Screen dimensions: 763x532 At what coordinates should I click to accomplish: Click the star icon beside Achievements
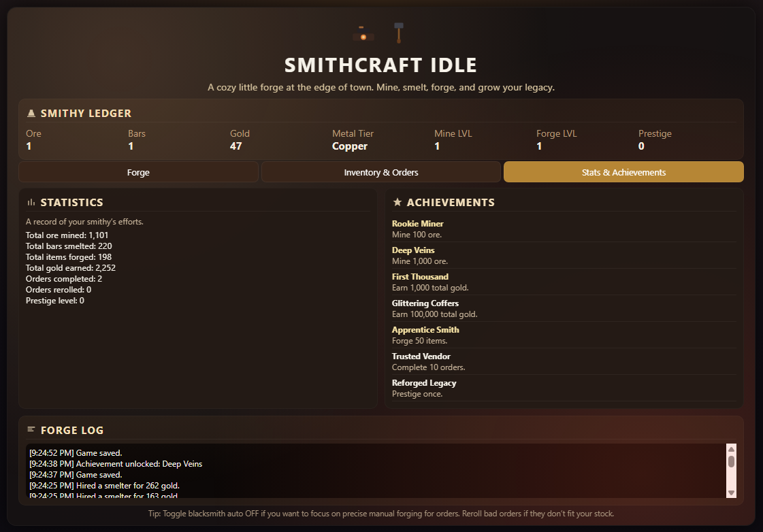pos(397,203)
